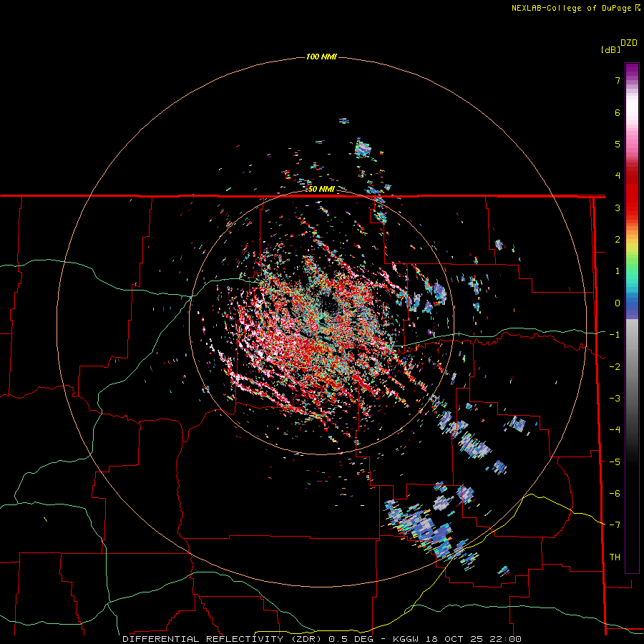Click the 5 dB scale label
Viewport: 644px width, 644px height.
(x=618, y=144)
